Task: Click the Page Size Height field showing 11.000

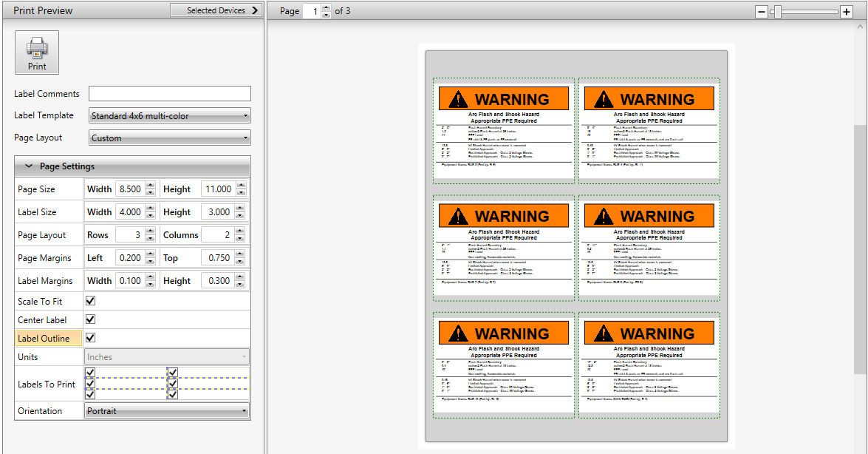Action: [219, 189]
